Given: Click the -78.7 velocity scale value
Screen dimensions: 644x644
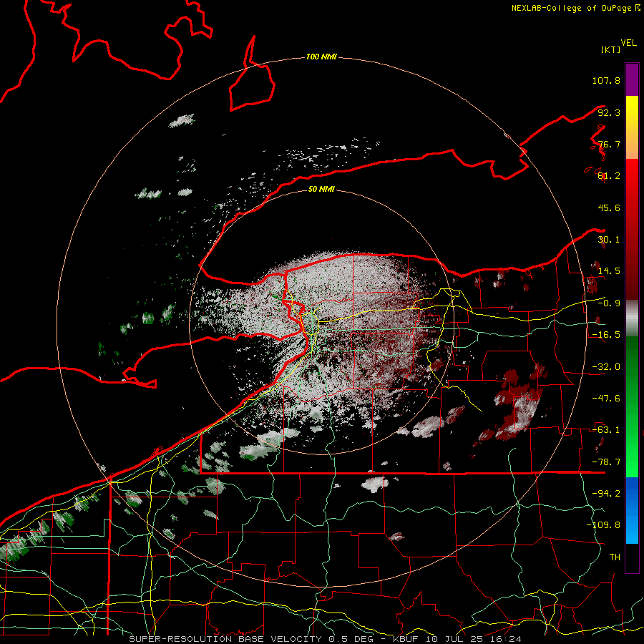Looking at the screenshot, I should click(x=606, y=462).
